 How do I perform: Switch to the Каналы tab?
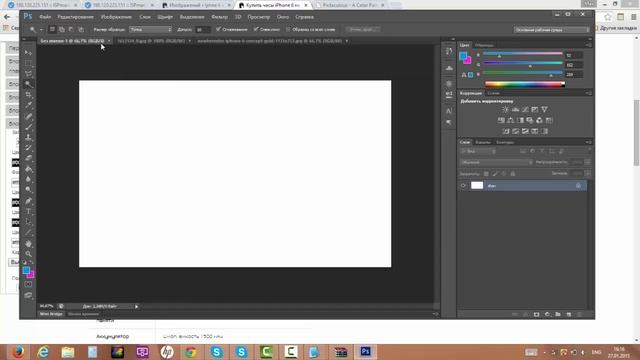pyautogui.click(x=483, y=142)
